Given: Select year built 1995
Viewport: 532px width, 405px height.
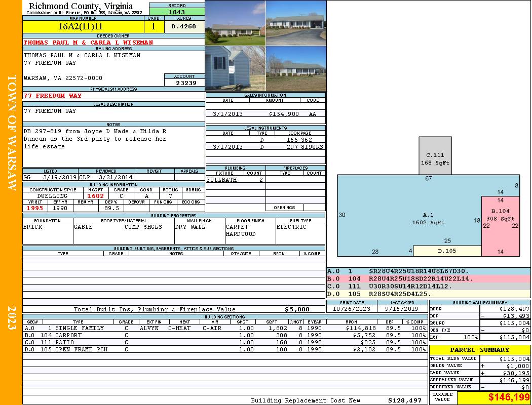Looking at the screenshot, I should [35, 208].
